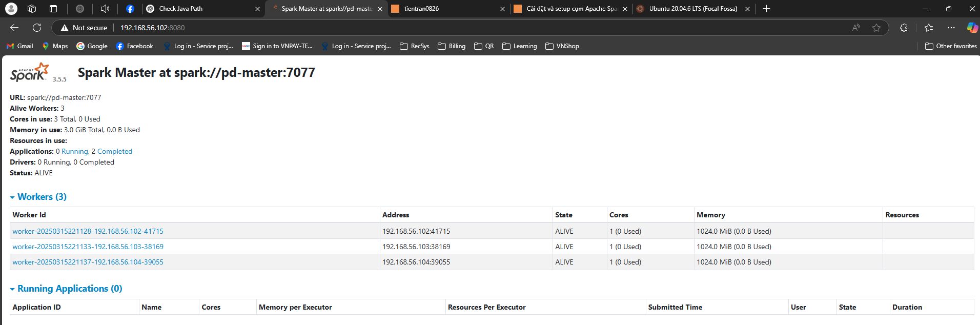This screenshot has height=325, width=980.
Task: Open worker link for 192.168.56.103-38169
Action: pyautogui.click(x=88, y=247)
